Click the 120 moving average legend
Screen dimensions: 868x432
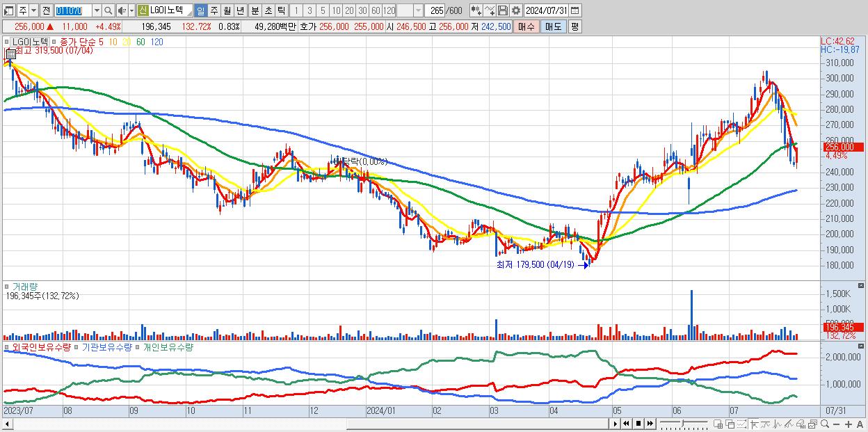pyautogui.click(x=156, y=42)
